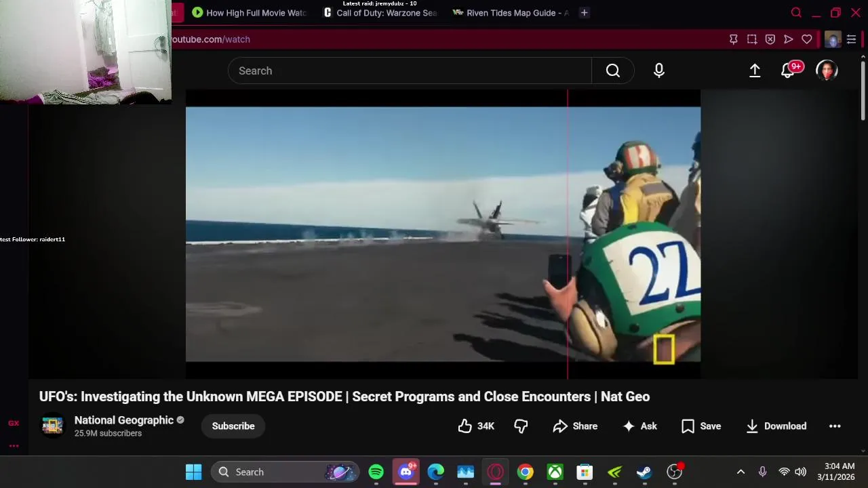Show hidden system tray icons chevron

click(x=741, y=472)
